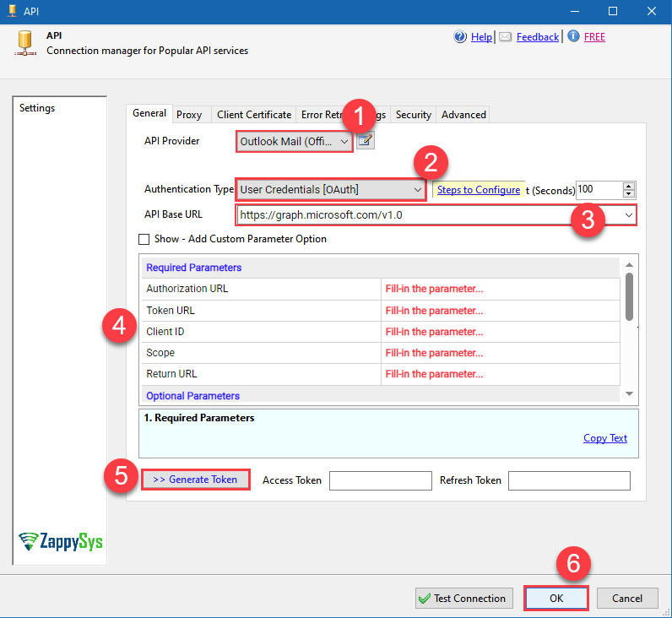Select the Settings item in left panel

pos(37,108)
